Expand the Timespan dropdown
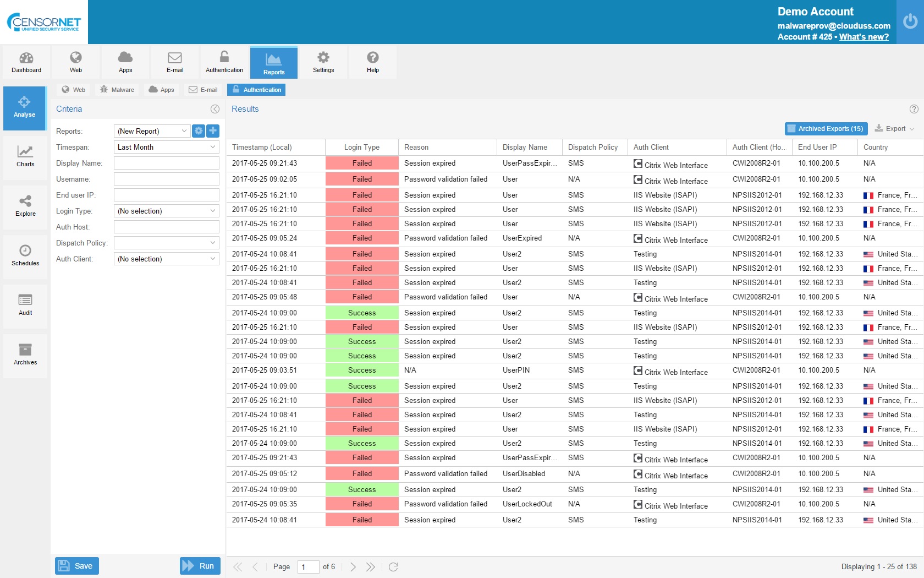 (213, 147)
